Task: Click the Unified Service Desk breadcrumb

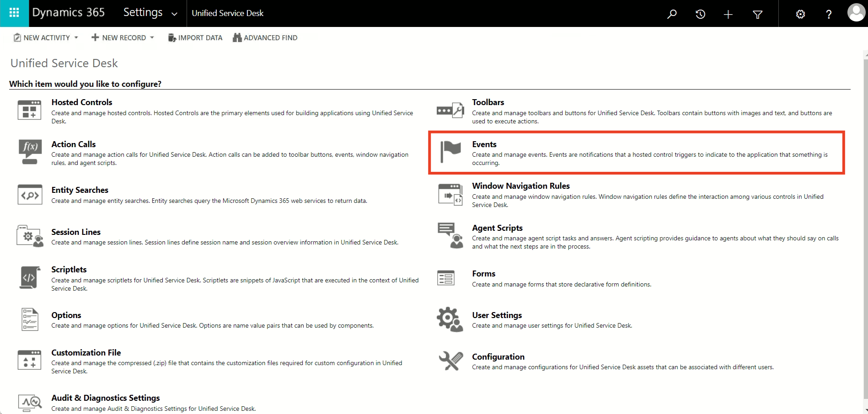Action: pos(228,13)
